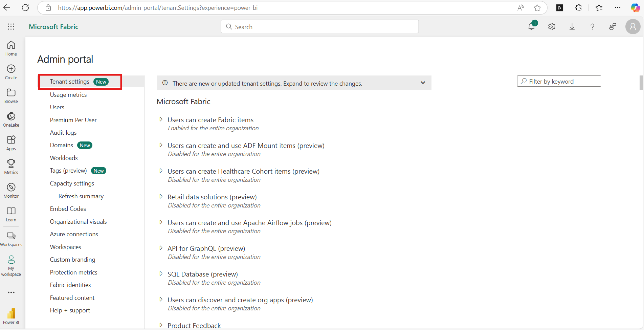Click the Monitor icon in left navigation
Image resolution: width=644 pixels, height=330 pixels.
[x=11, y=188]
